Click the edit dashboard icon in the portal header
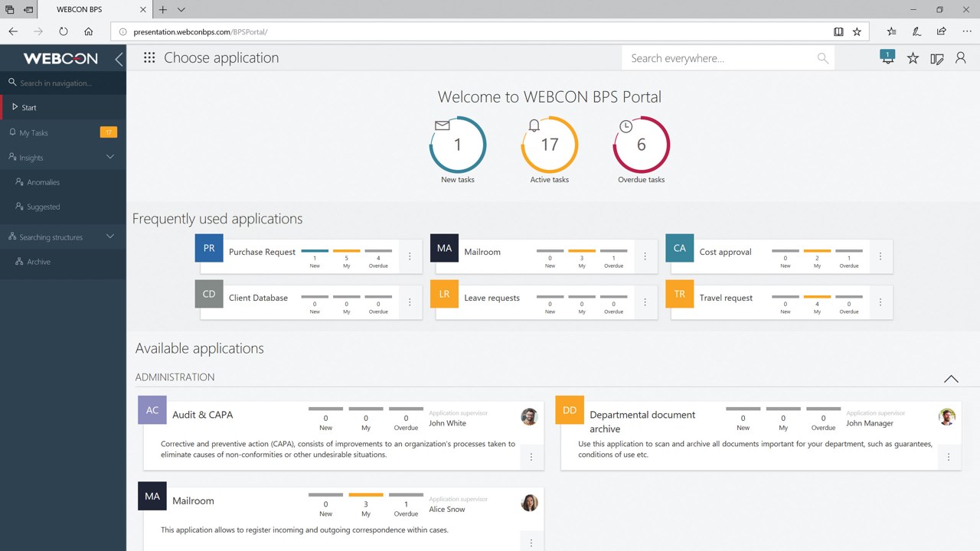The image size is (980, 551). pos(937,59)
